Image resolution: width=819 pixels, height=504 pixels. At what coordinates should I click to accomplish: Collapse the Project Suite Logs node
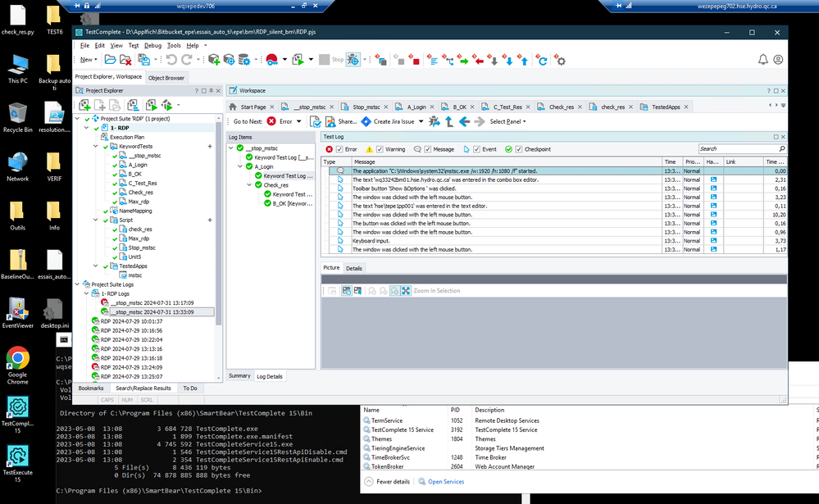click(78, 284)
